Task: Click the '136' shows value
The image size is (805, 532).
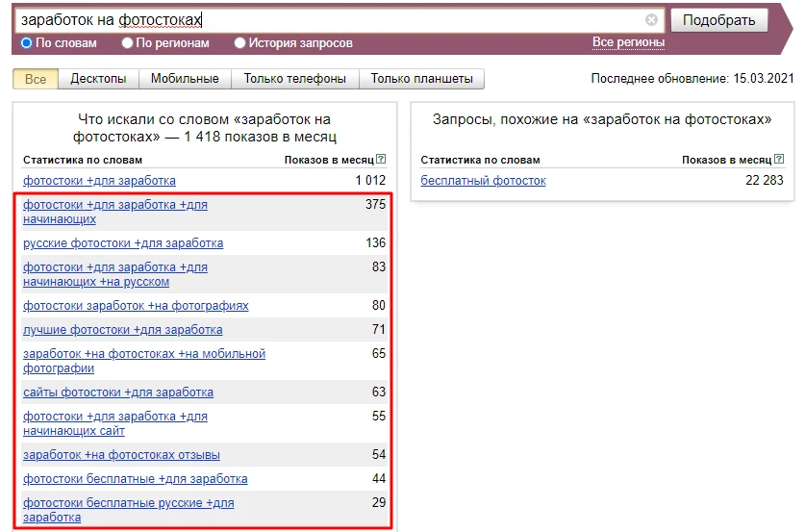Action: pyautogui.click(x=375, y=242)
